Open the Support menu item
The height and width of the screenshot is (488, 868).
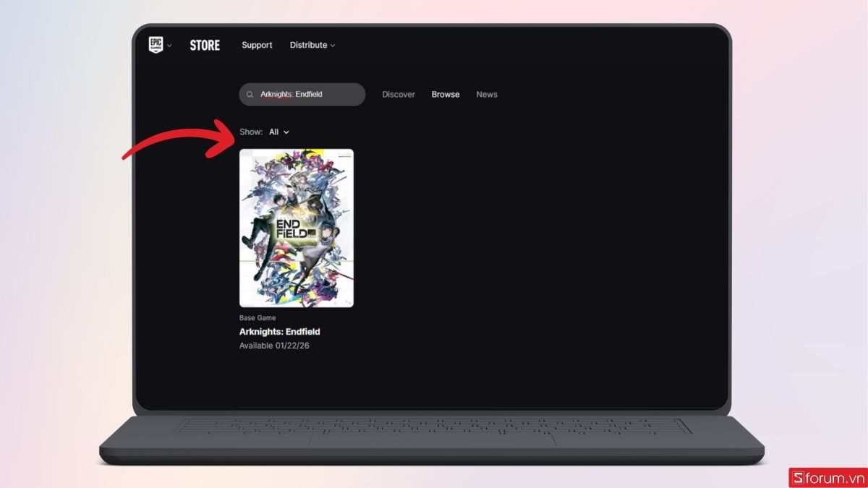coord(257,45)
